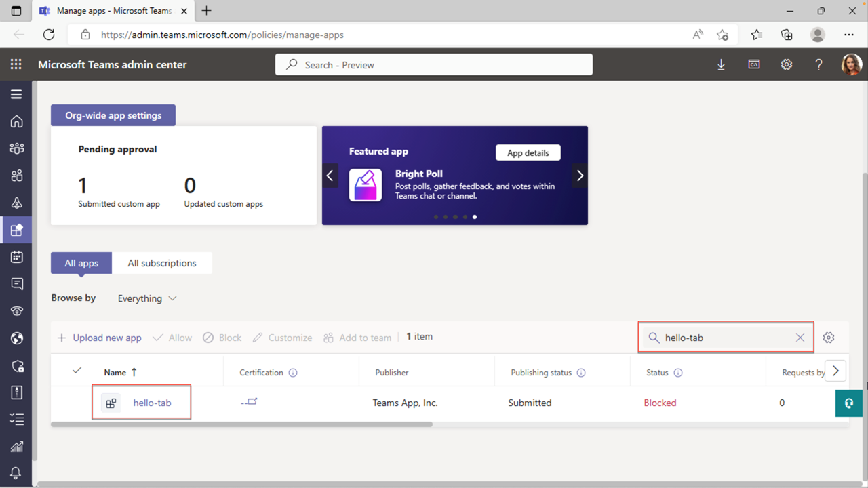Expand the Browse by Everything dropdown
Viewport: 868px width, 488px height.
coord(147,298)
